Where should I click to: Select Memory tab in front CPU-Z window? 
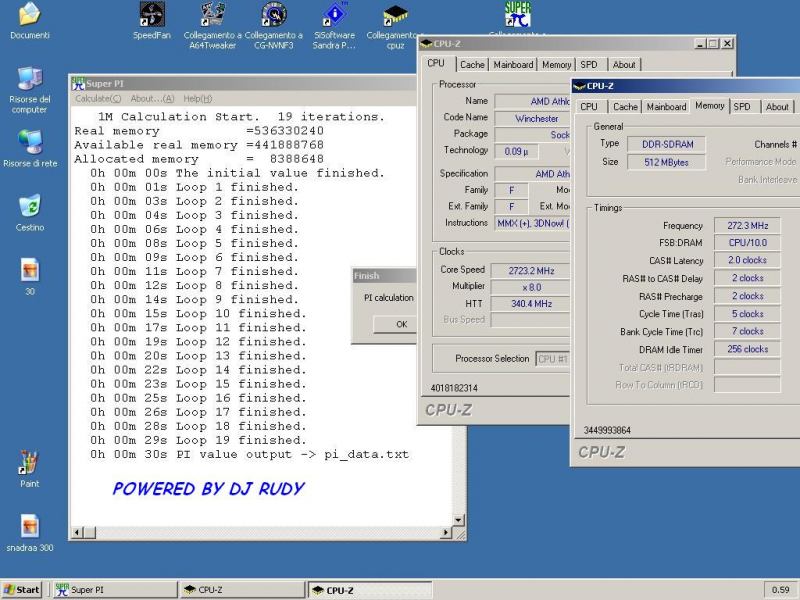pyautogui.click(x=710, y=106)
